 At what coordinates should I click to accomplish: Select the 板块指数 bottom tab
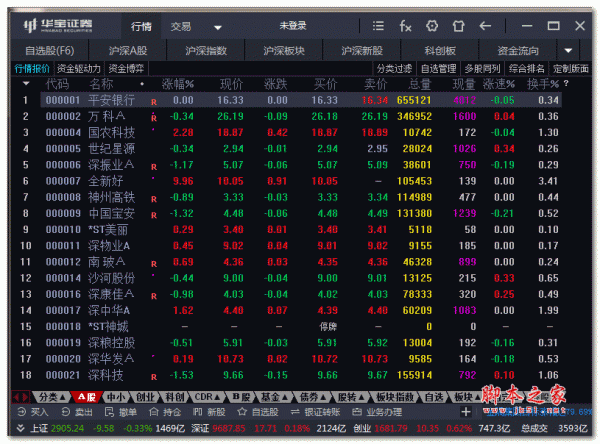tap(395, 397)
